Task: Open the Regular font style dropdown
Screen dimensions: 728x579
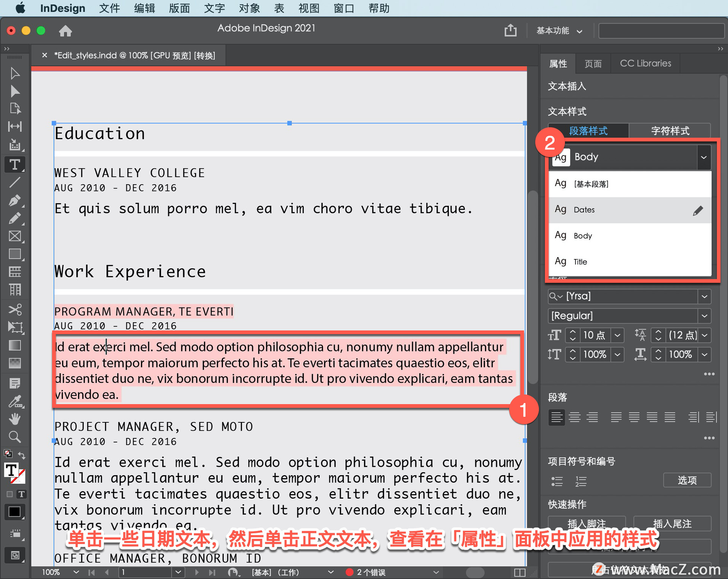Action: pos(704,315)
